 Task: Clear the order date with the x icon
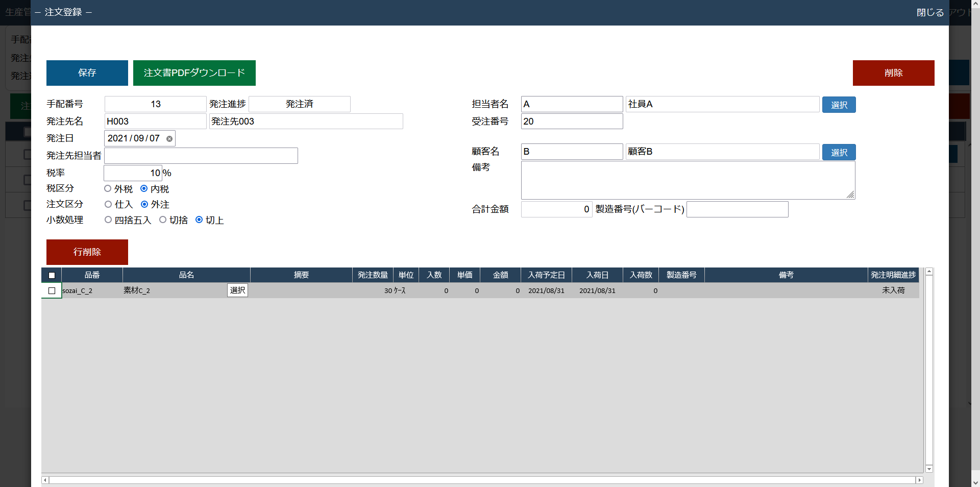pos(169,139)
